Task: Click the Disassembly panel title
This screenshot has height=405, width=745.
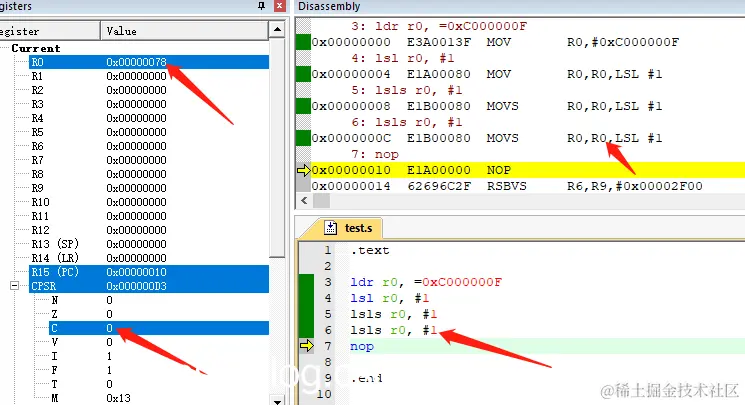Action: [x=329, y=6]
